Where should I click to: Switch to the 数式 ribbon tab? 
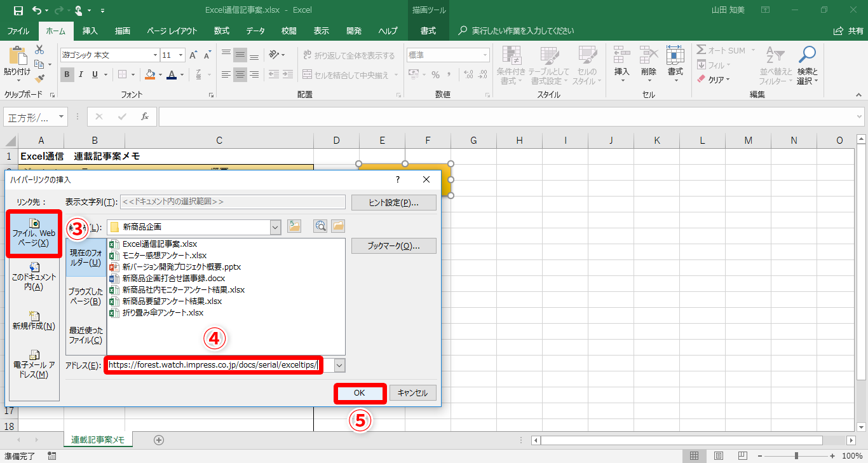point(222,31)
